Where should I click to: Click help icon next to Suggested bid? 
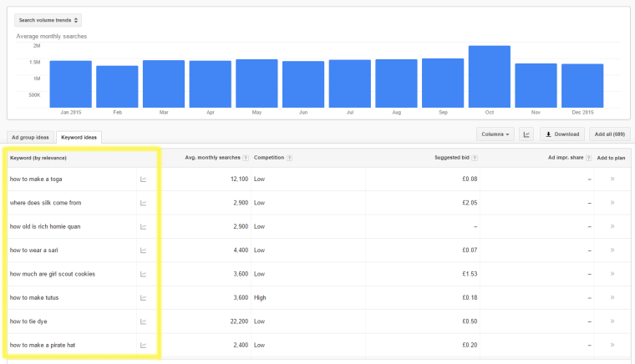click(x=475, y=158)
